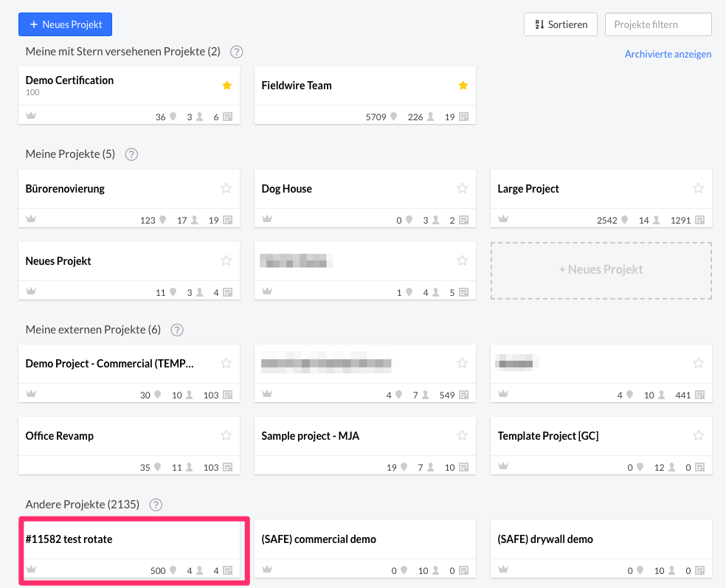This screenshot has width=726, height=588.
Task: Click the Projekte filtern search field
Action: [x=657, y=24]
